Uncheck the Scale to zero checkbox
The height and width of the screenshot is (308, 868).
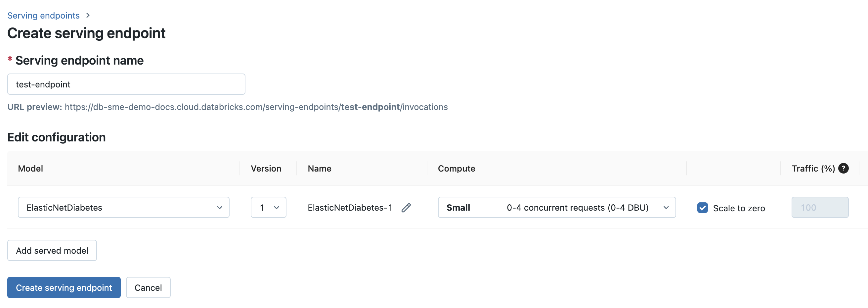coord(703,207)
